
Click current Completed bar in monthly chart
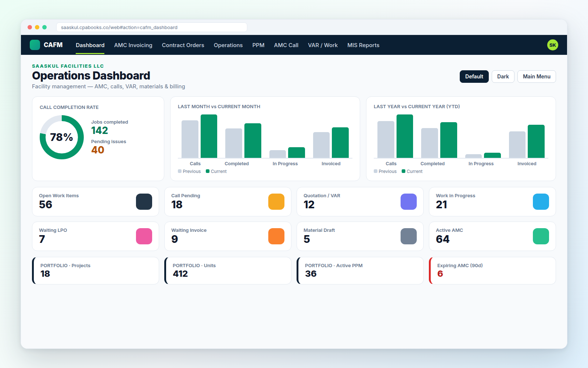pyautogui.click(x=253, y=141)
